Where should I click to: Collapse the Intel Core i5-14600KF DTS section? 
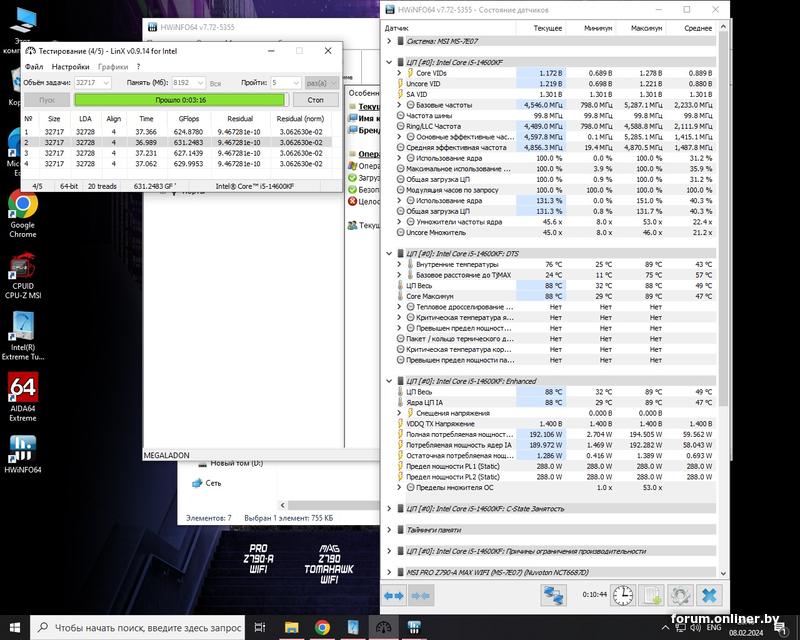coord(389,253)
